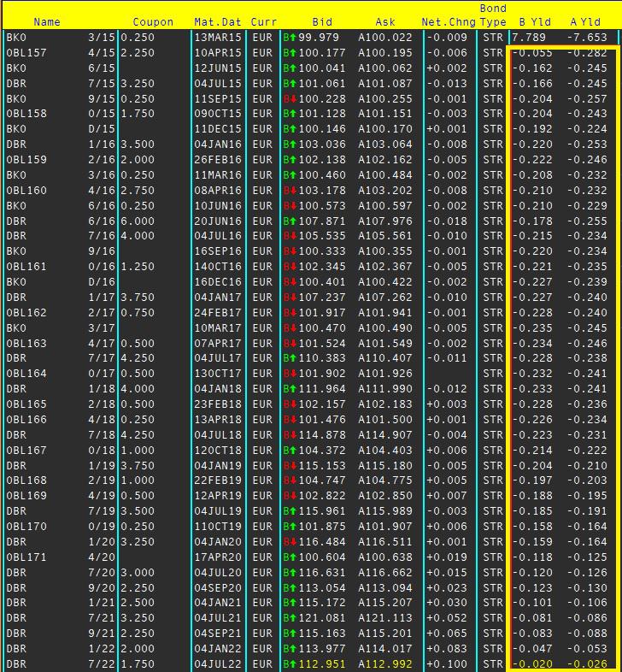Viewport: 622px width, 672px height.
Task: Select the OBL160 bond name
Action: click(x=26, y=191)
